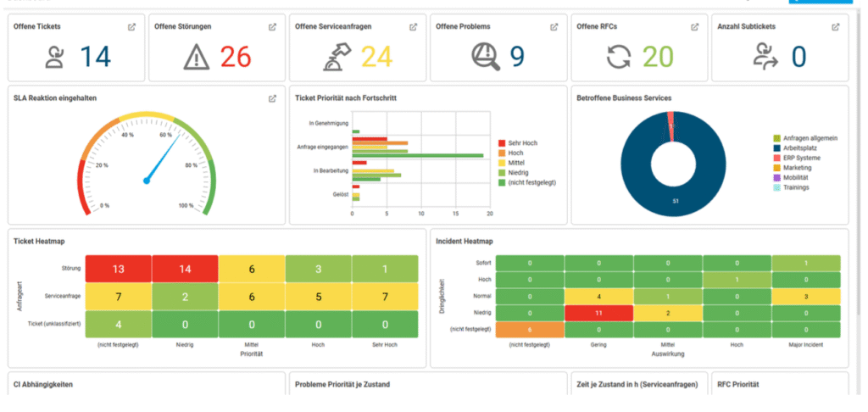
Task: Click the RFC Priorität widget title
Action: coord(738,384)
